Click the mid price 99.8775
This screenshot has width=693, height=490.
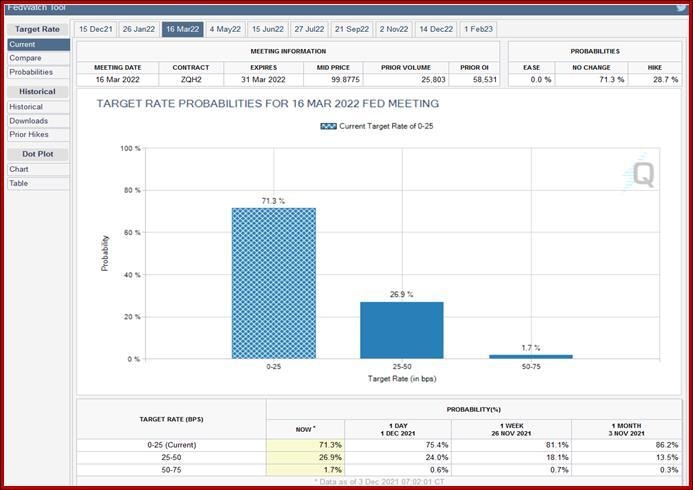346,80
